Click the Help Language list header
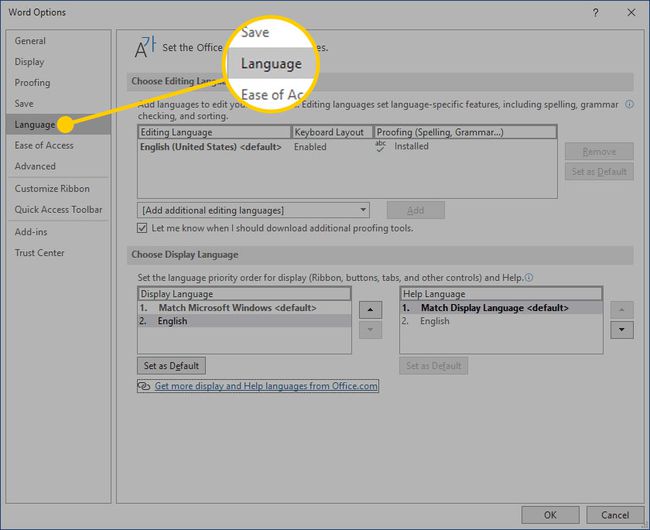The width and height of the screenshot is (650, 530). point(501,294)
